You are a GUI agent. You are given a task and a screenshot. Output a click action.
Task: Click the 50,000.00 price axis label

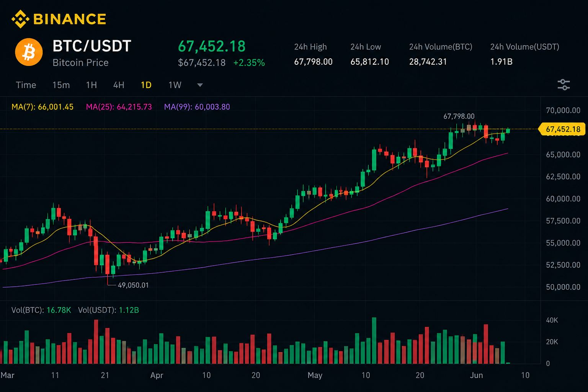coord(563,287)
